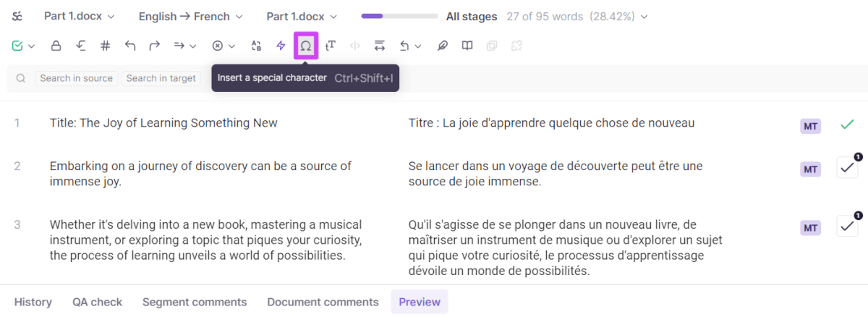Expand the arrow next to revert icon
868x317 pixels.
(418, 46)
